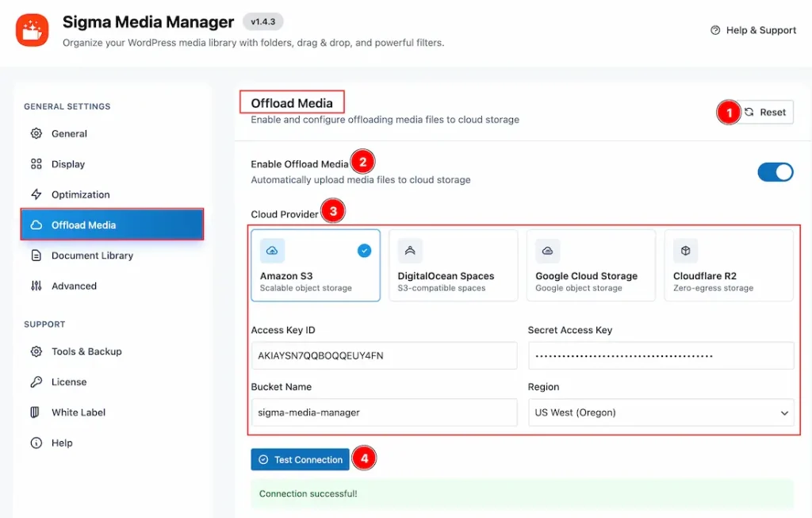The height and width of the screenshot is (518, 812).
Task: Go to the Optimization settings section
Action: [x=113, y=194]
